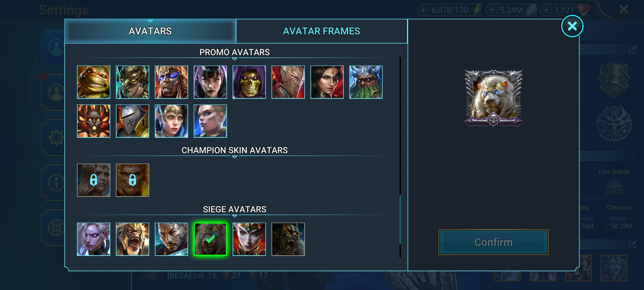Collapse the Promo Avatars section
Screen dimensions: 644x290
coord(234,59)
